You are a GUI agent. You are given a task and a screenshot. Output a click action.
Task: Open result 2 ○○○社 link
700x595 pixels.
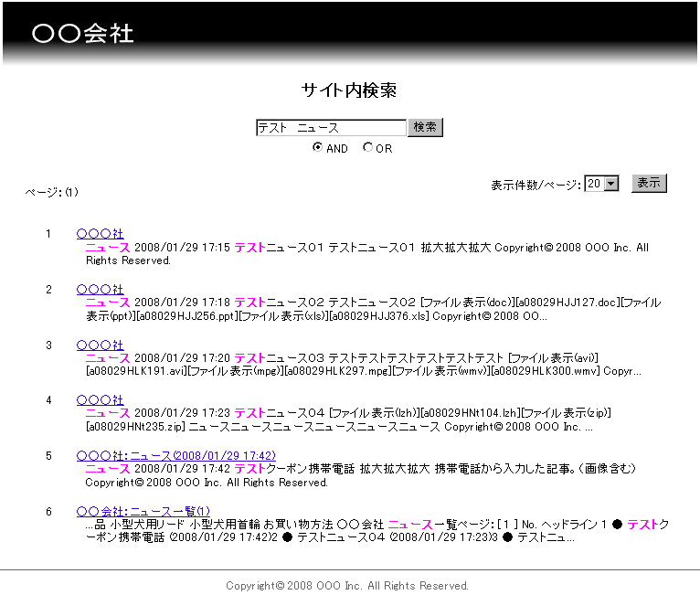[100, 289]
